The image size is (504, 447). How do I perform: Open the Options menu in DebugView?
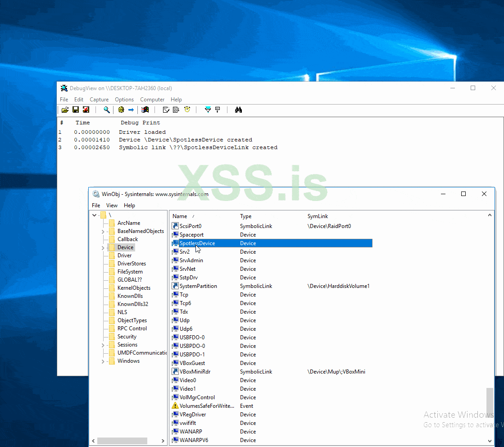[124, 100]
